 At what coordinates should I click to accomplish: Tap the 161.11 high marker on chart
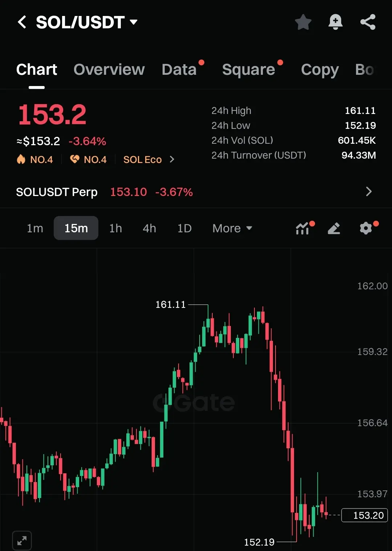(x=170, y=305)
